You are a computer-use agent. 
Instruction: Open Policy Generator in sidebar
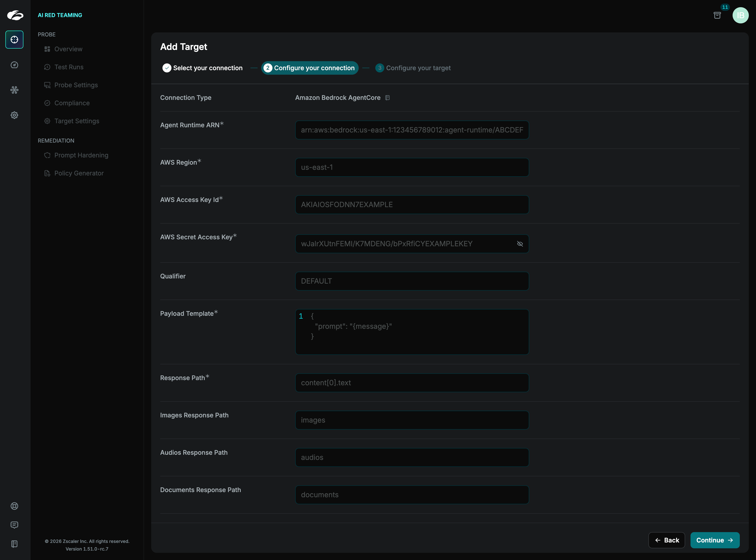[79, 173]
